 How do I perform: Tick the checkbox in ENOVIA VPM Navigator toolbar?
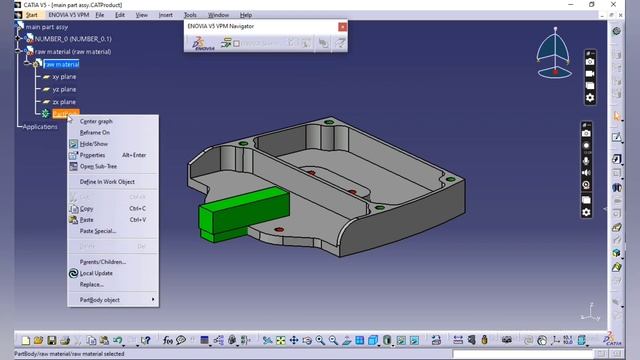tap(236, 43)
